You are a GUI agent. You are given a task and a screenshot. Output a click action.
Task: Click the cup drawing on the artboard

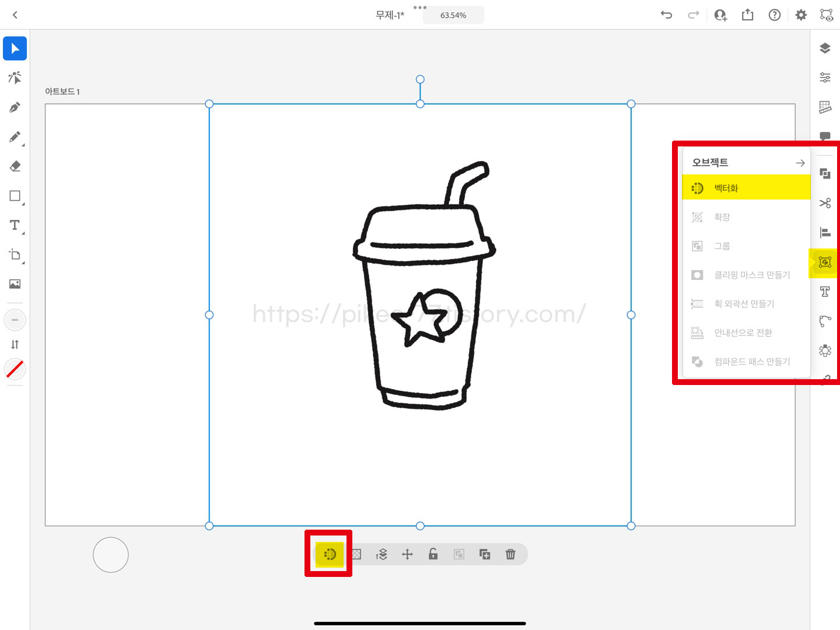click(424, 285)
